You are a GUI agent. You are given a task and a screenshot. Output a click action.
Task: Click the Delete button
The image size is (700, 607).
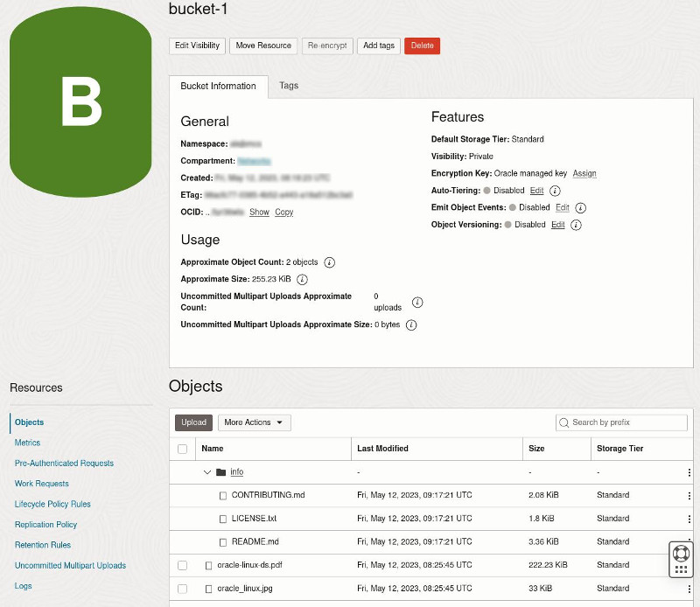422,45
